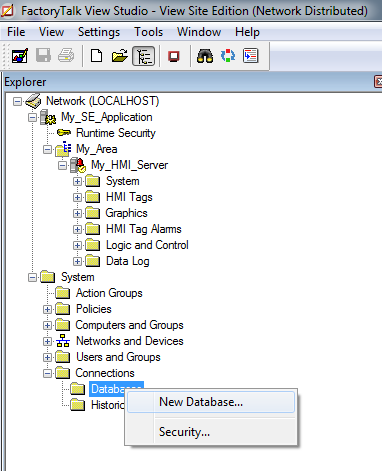Image resolution: width=382 pixels, height=471 pixels.
Task: Open the Tools menu
Action: click(x=149, y=32)
